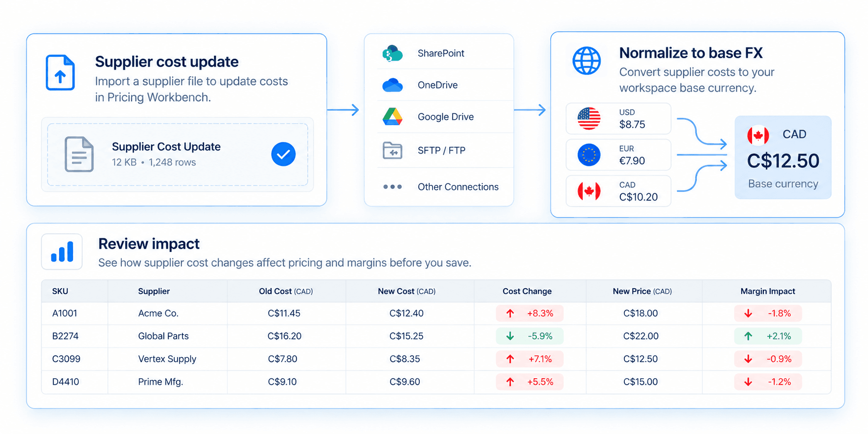Click the +5.5% cost change badge
Screen dimensions: 868x434
tap(529, 382)
